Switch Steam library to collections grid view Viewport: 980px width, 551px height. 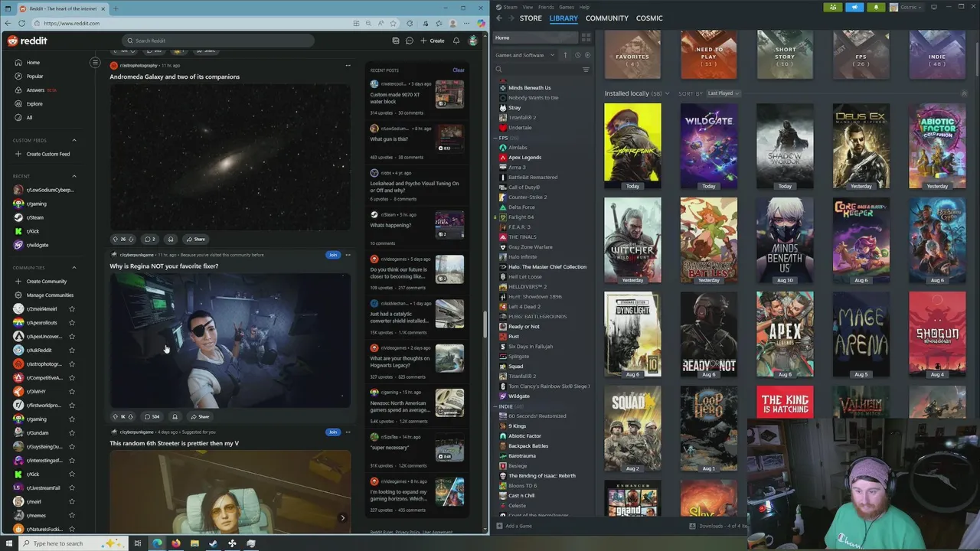pos(586,37)
